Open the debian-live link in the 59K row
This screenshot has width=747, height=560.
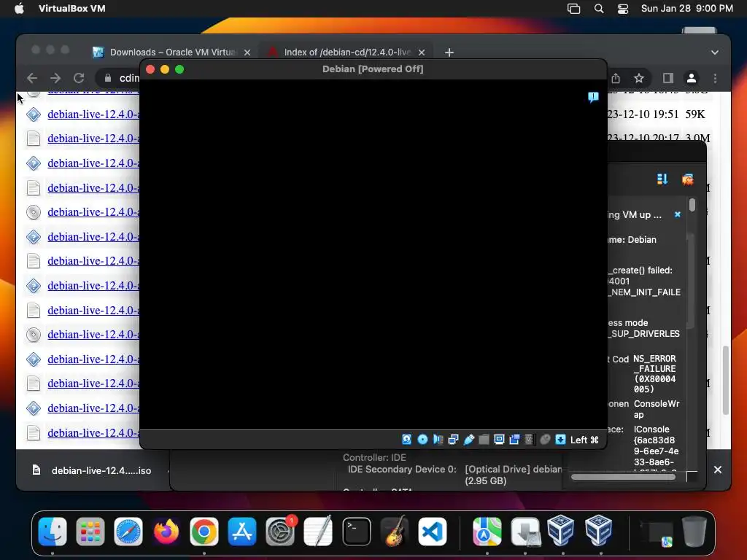tap(93, 114)
